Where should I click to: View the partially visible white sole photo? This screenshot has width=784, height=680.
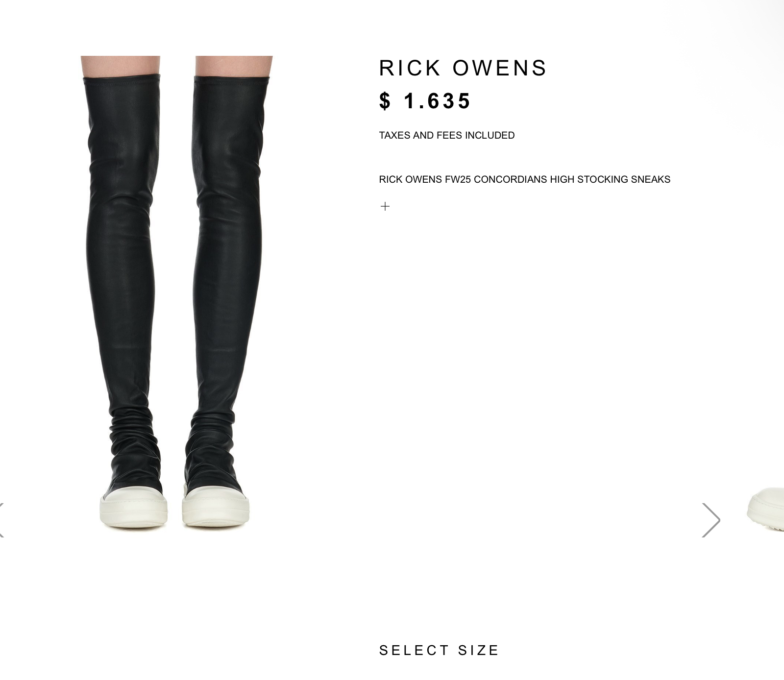[765, 509]
